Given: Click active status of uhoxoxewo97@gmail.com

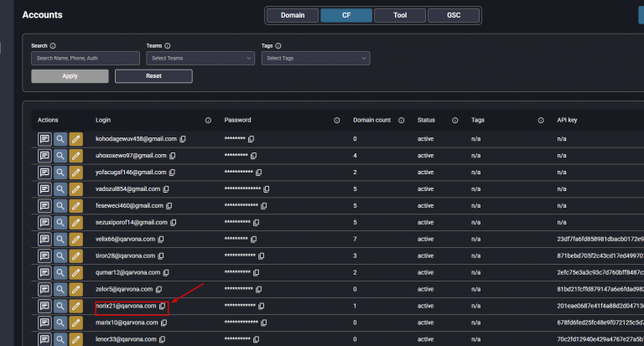Looking at the screenshot, I should [425, 156].
